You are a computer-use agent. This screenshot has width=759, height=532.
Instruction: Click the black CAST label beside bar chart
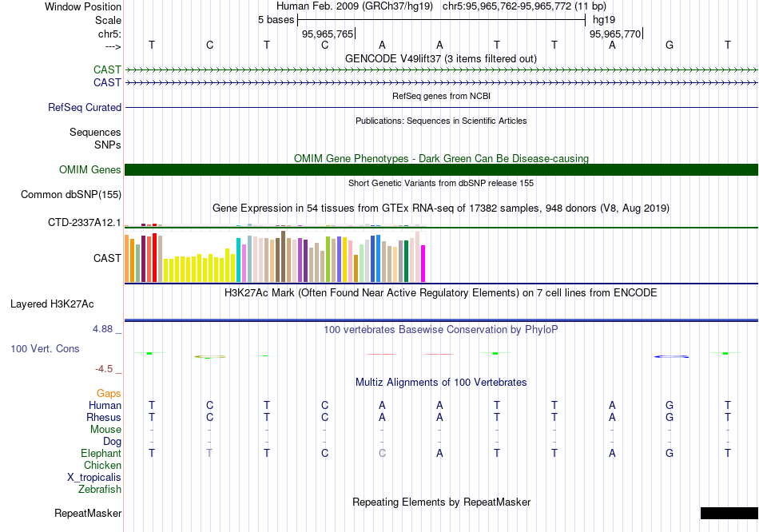point(107,258)
